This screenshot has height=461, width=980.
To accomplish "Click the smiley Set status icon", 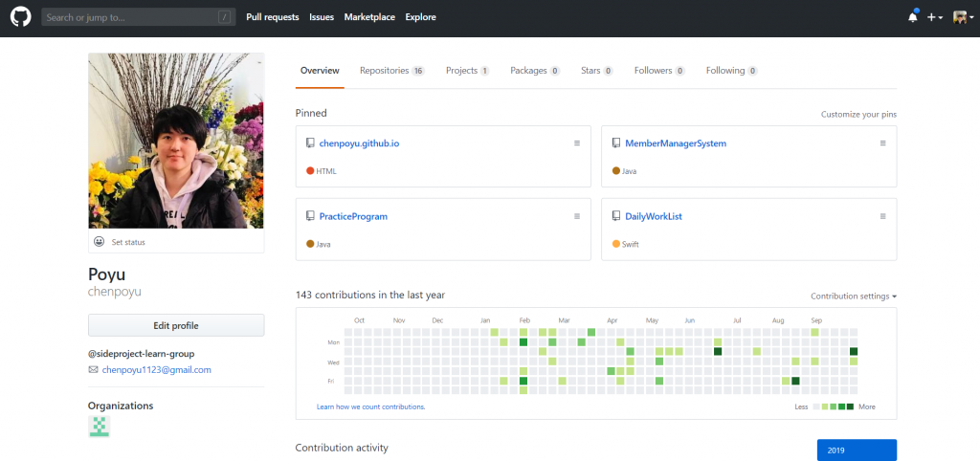I will click(x=99, y=242).
